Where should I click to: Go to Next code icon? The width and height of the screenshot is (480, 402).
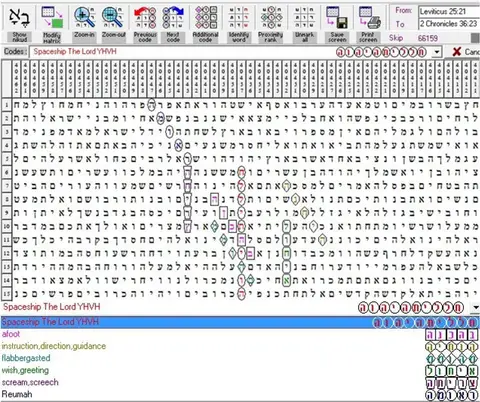173,17
